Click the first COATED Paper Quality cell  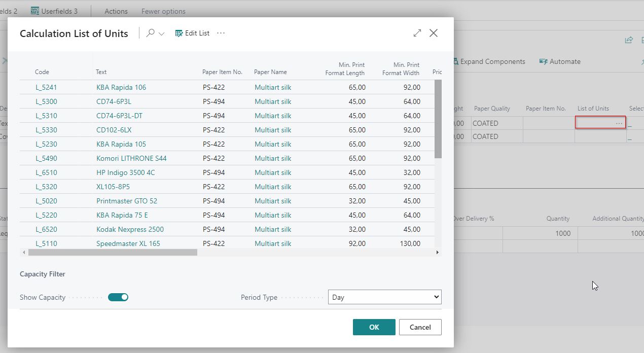(497, 123)
